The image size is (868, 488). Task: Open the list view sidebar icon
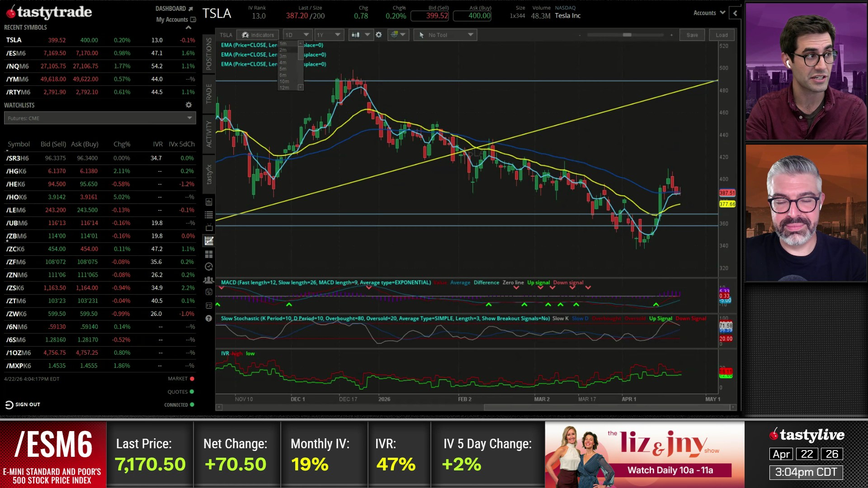(x=209, y=215)
